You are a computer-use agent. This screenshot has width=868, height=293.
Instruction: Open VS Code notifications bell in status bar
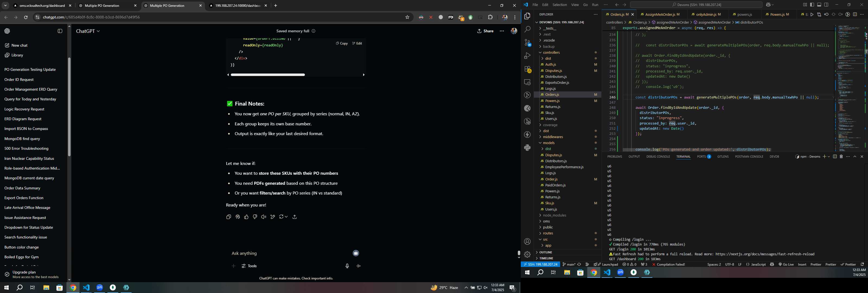(x=862, y=264)
